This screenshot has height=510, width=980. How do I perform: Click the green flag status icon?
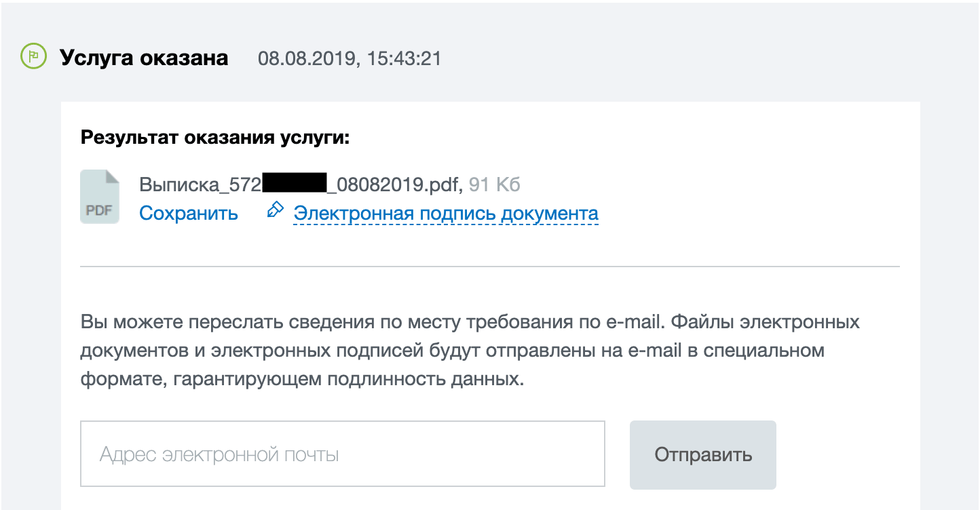click(33, 57)
